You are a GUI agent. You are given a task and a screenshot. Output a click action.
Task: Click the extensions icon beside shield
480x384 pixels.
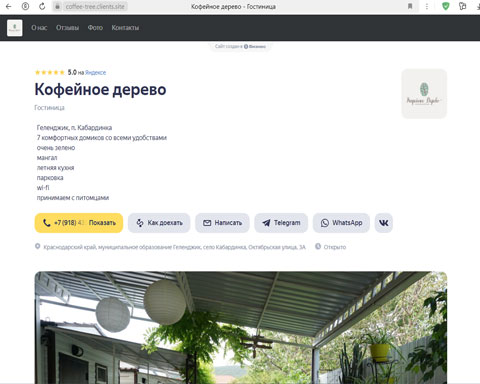[x=462, y=6]
